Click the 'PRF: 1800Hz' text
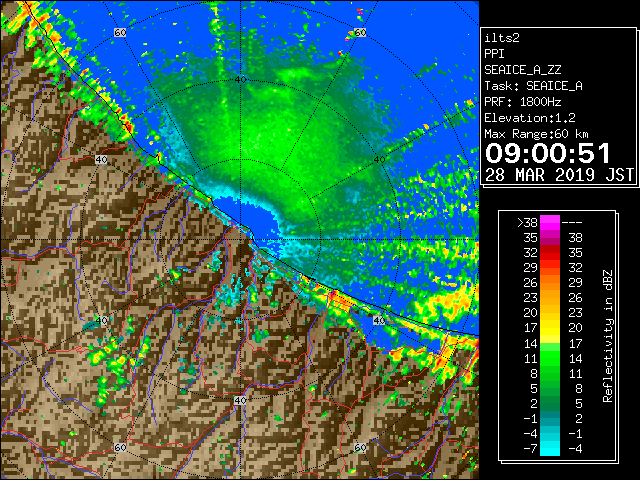 [x=523, y=102]
